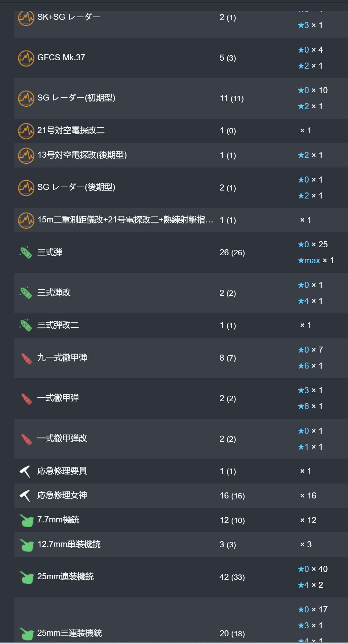Select the ★4 × 1 entry under 三式弾改
Viewport: 348px width, 644px height.
(310, 301)
